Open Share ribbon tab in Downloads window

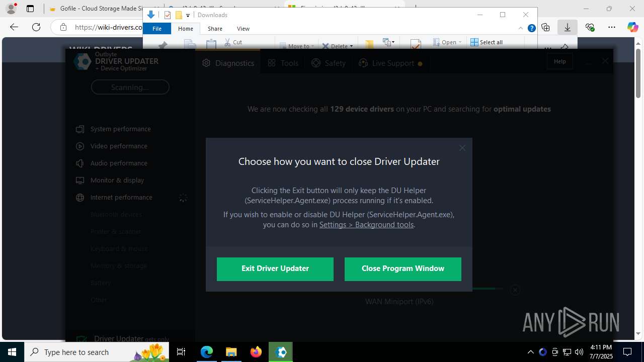point(215,29)
